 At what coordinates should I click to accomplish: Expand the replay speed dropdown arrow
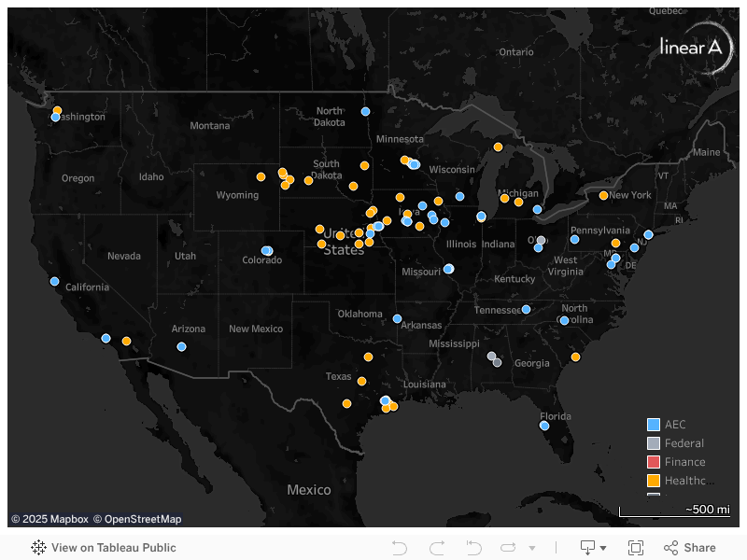coord(532,549)
